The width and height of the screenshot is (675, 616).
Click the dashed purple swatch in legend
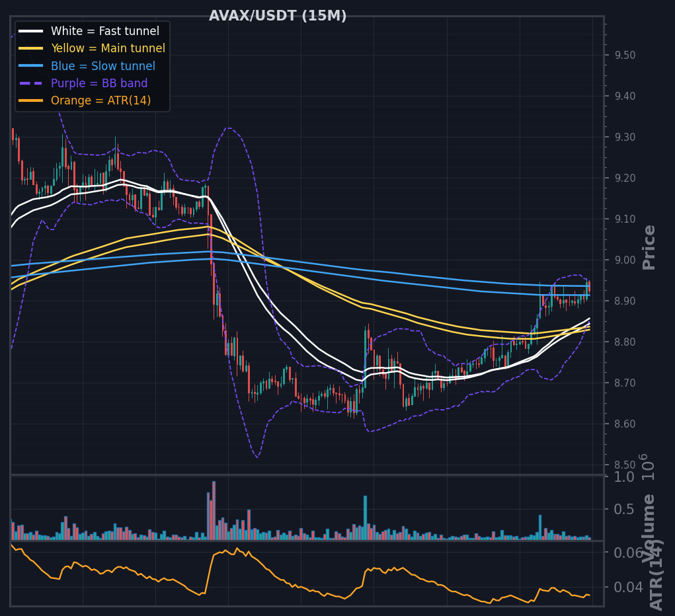point(31,83)
